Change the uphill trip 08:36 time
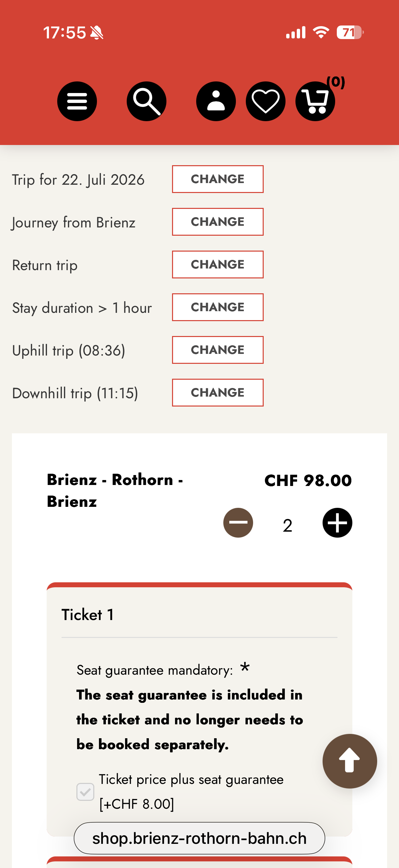The image size is (399, 868). coord(217,350)
